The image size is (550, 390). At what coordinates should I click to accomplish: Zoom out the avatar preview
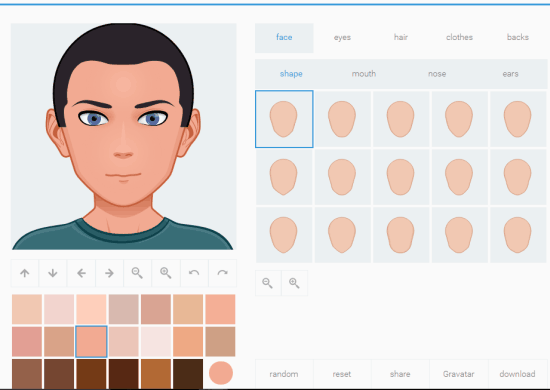tap(137, 273)
